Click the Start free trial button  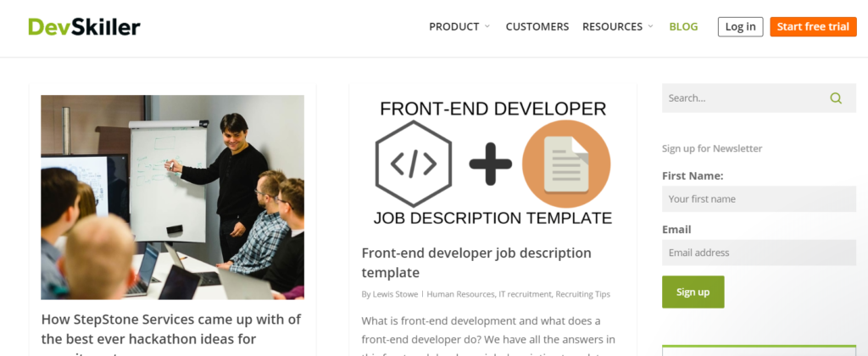point(813,27)
